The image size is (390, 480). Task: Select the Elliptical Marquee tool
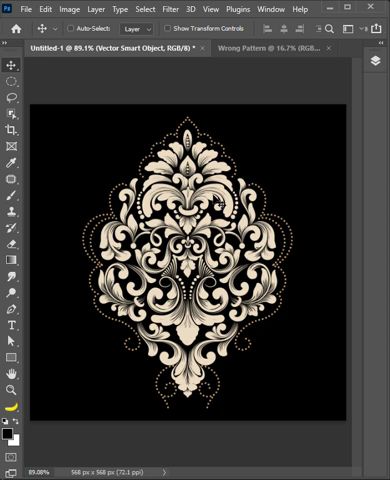tap(11, 81)
